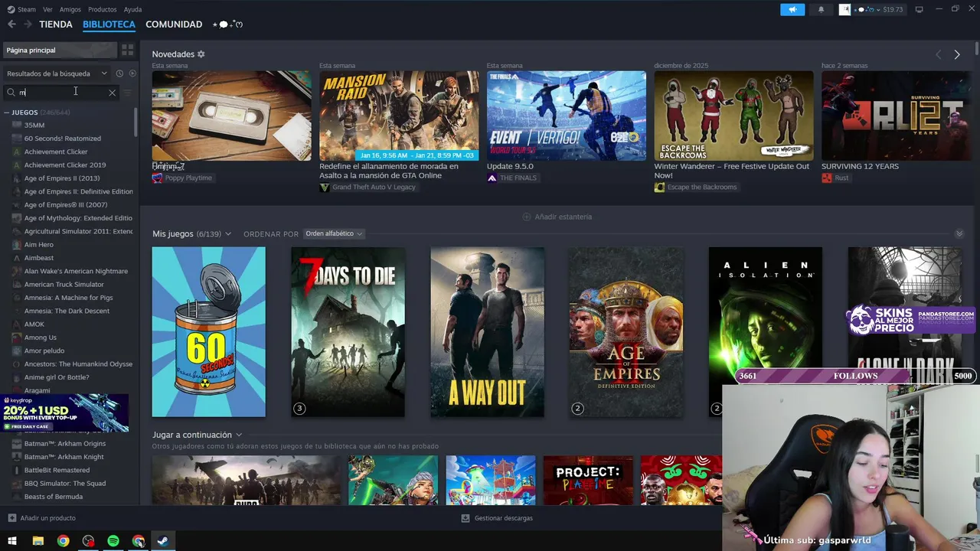Go forward with the right arrow navigation icon
980x551 pixels.
click(x=28, y=24)
